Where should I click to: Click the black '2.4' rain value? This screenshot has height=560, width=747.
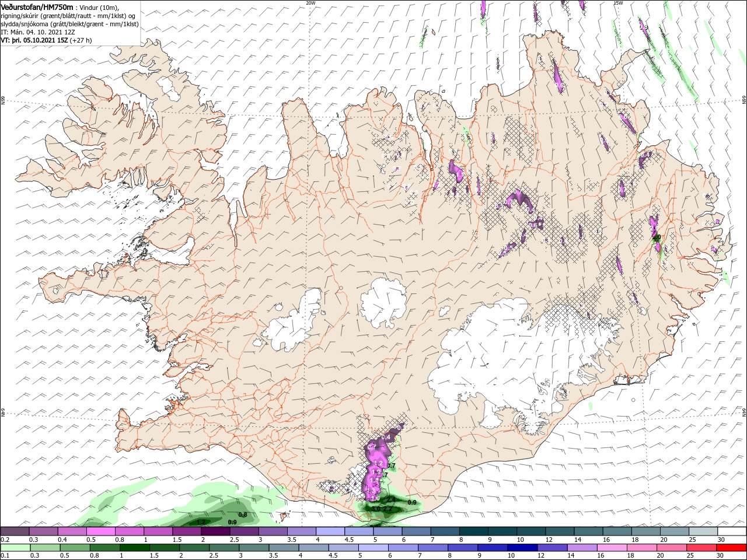point(391,499)
